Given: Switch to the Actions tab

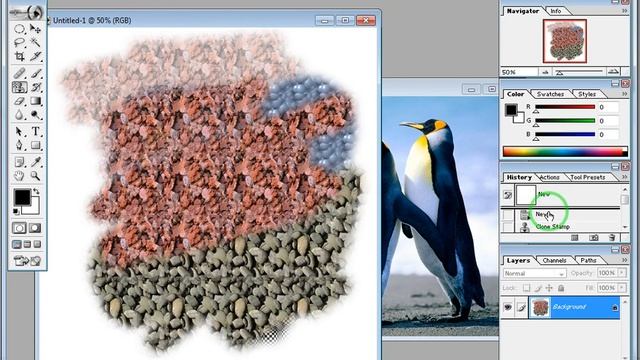Looking at the screenshot, I should (550, 177).
